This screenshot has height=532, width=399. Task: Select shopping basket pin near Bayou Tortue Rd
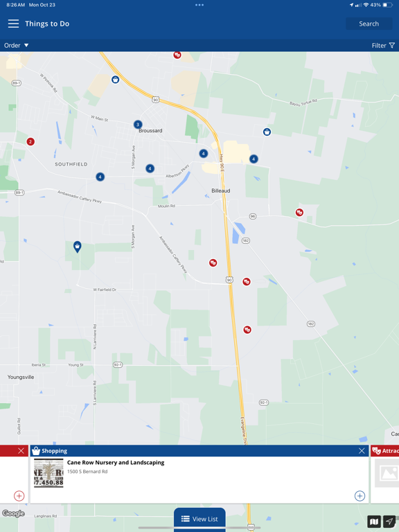tap(267, 132)
